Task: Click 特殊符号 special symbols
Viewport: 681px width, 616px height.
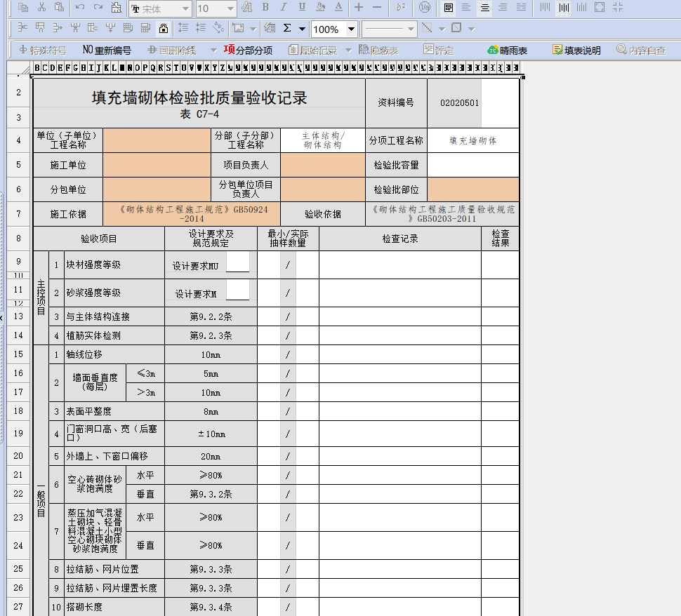Action: 43,51
